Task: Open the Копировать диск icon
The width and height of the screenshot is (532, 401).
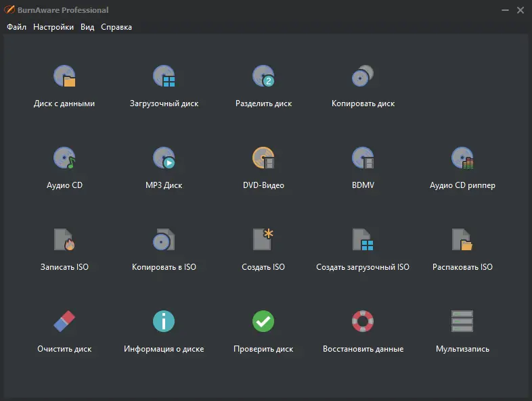Action: pos(363,76)
